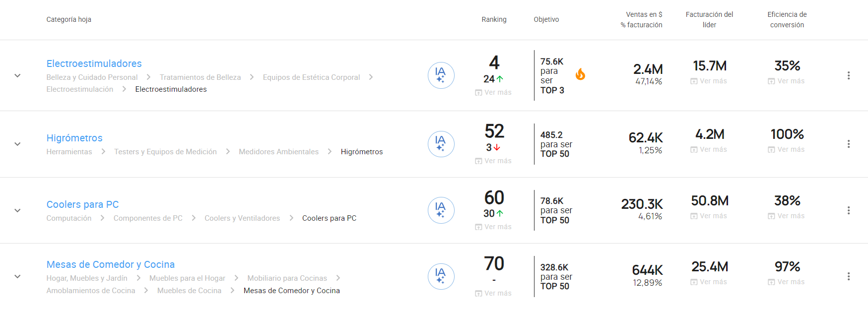Open three-dot menu for Electroestimuladores row
The width and height of the screenshot is (868, 309).
[848, 75]
